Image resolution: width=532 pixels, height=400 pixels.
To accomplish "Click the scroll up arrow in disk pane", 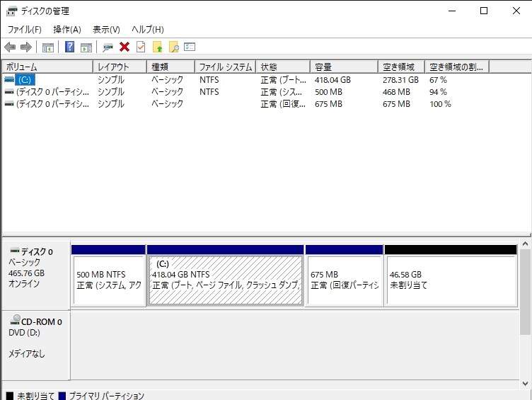I will tap(525, 244).
